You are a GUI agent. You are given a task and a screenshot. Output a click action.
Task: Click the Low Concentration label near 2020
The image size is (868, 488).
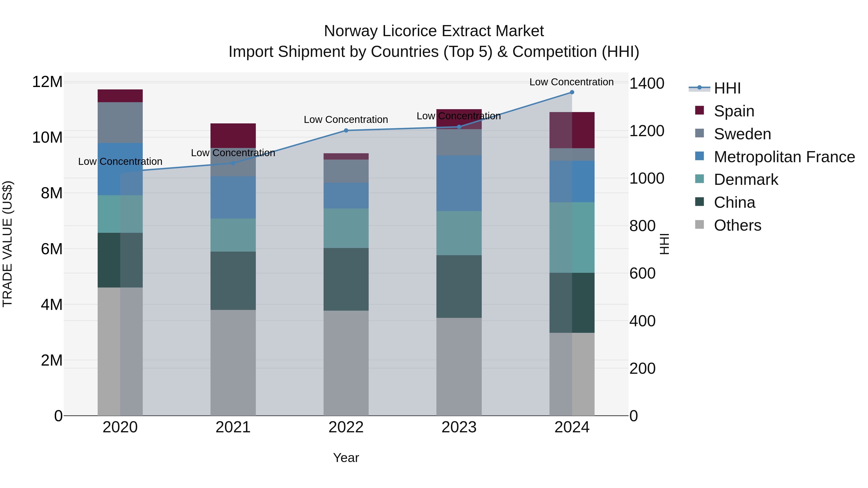click(x=120, y=162)
